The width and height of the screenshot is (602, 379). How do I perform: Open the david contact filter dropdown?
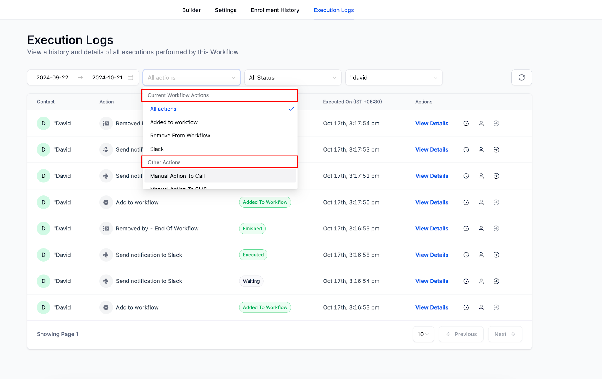pyautogui.click(x=394, y=78)
